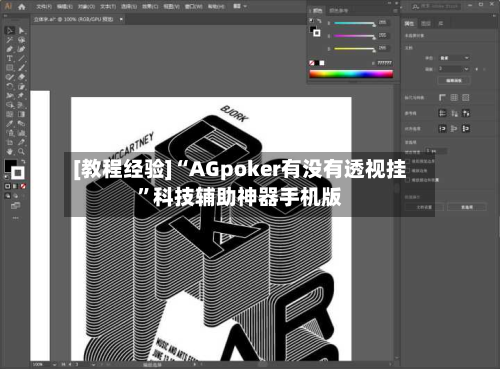Click the magenta G color slider
Image resolution: width=500 pixels, height=369 pixels.
click(354, 36)
